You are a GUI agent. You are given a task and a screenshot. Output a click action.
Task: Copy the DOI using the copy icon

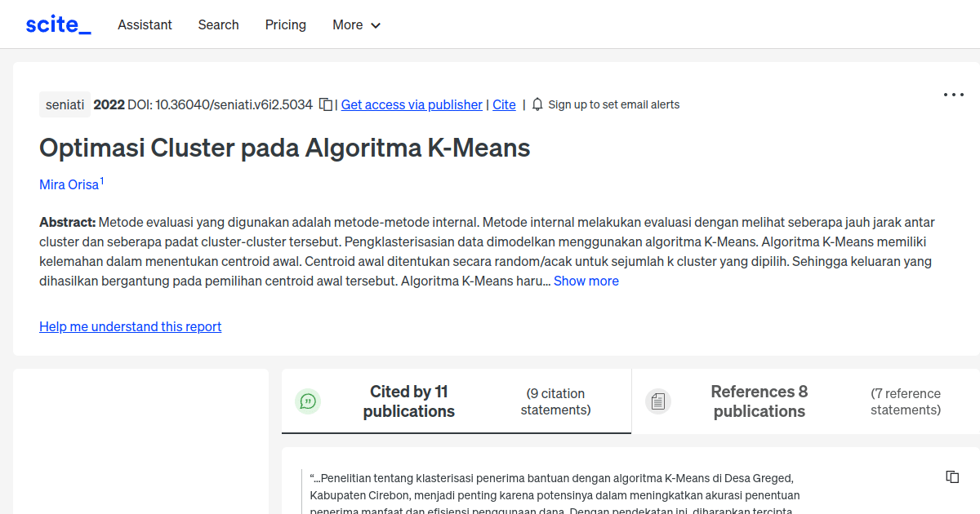tap(324, 104)
